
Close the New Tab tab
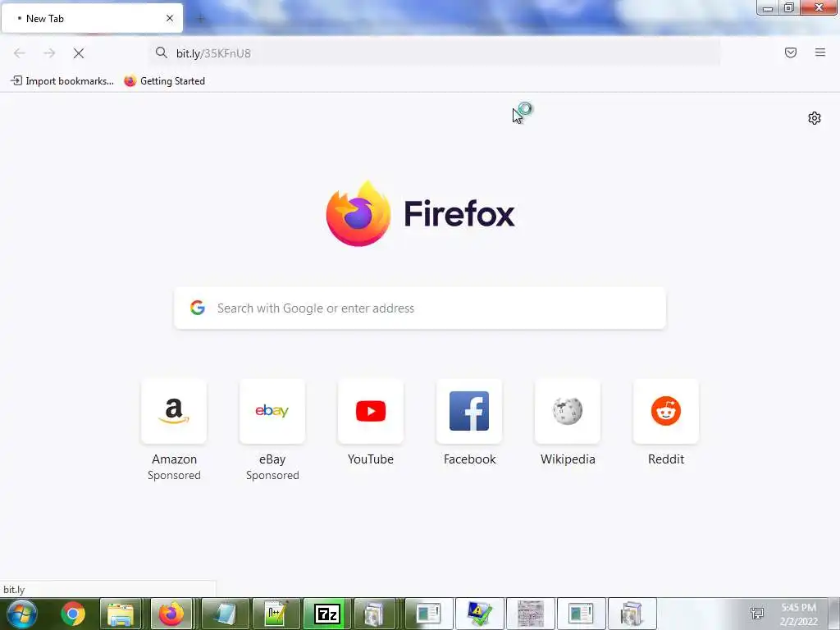point(170,18)
